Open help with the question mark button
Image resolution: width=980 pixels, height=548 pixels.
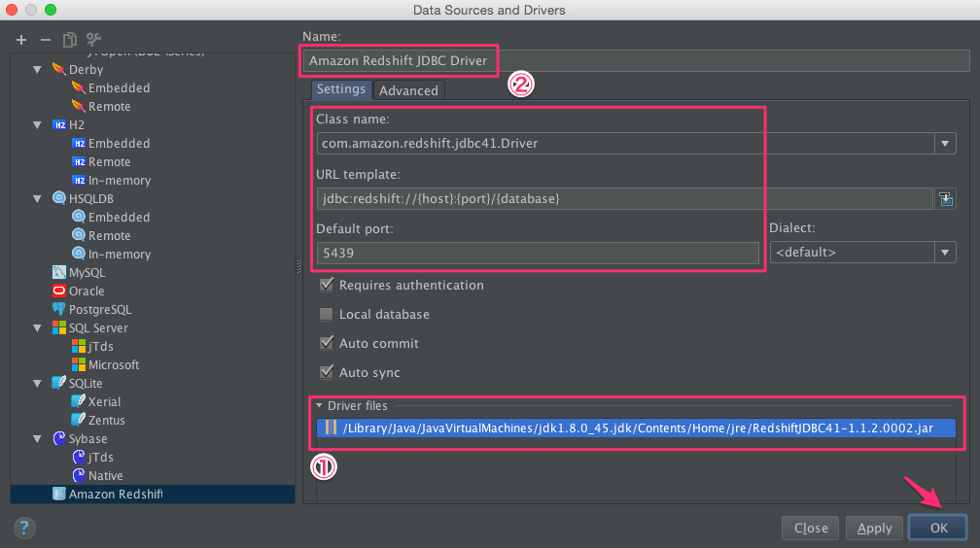click(x=24, y=528)
